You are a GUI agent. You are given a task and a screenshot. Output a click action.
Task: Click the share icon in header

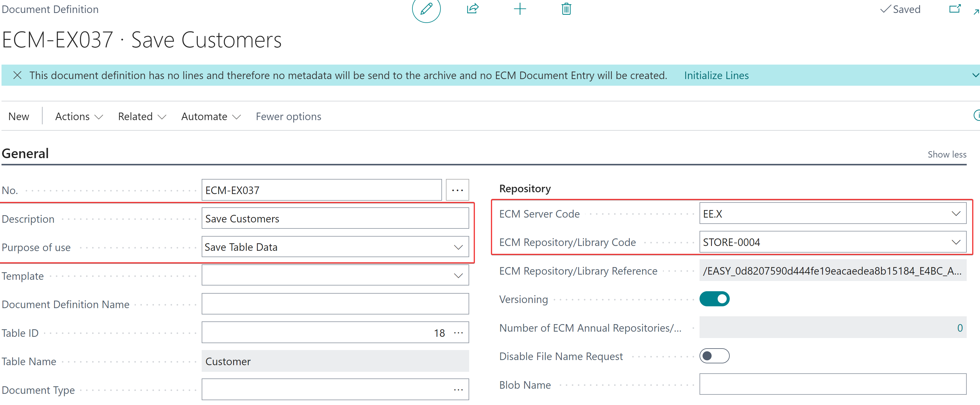click(x=472, y=8)
